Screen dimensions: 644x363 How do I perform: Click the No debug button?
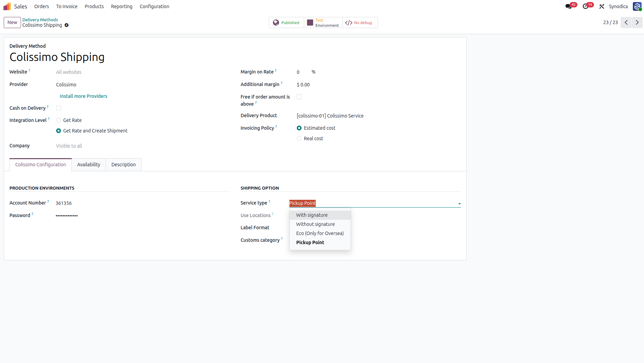[360, 23]
